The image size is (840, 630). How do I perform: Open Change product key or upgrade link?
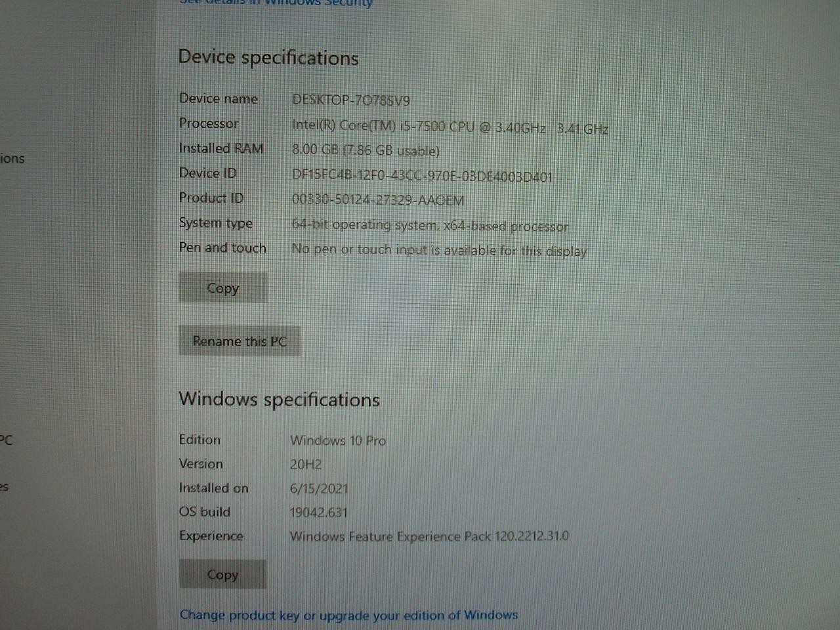[x=348, y=616]
